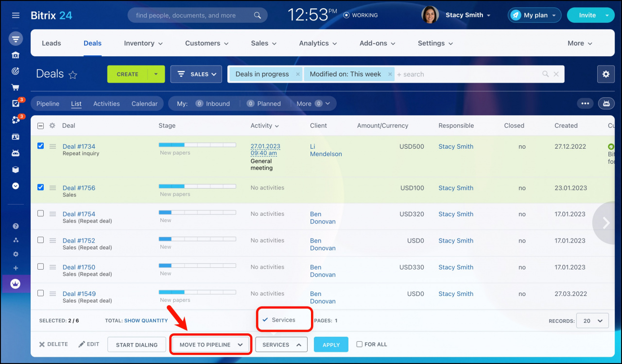Viewport: 622px width, 364px height.
Task: Open the sidebar settings gear icon
Action: pyautogui.click(x=16, y=254)
